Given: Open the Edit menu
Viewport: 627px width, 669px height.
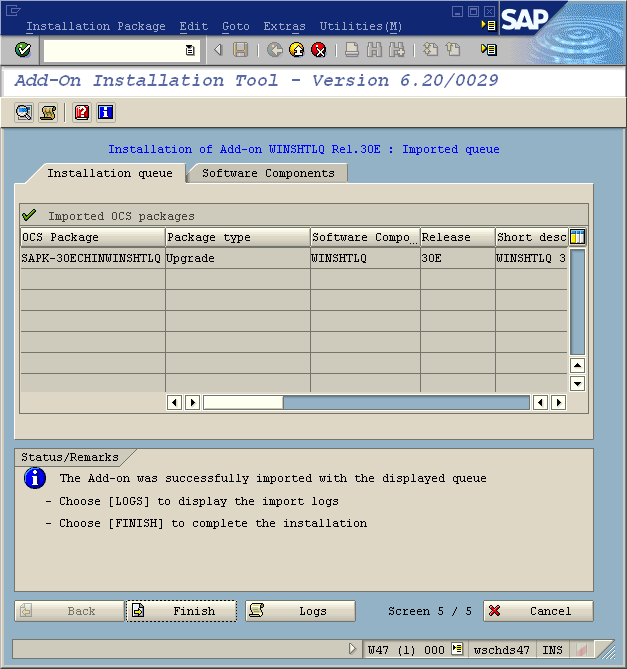Looking at the screenshot, I should tap(193, 26).
